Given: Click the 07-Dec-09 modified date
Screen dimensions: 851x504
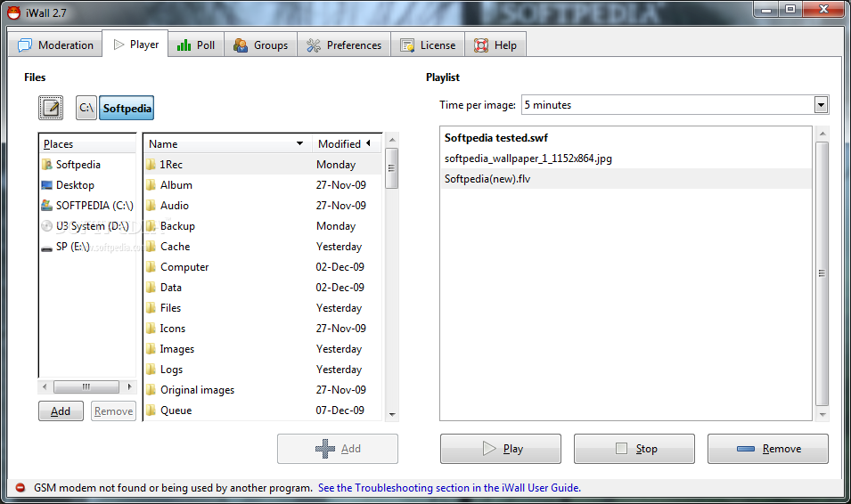Looking at the screenshot, I should point(340,411).
